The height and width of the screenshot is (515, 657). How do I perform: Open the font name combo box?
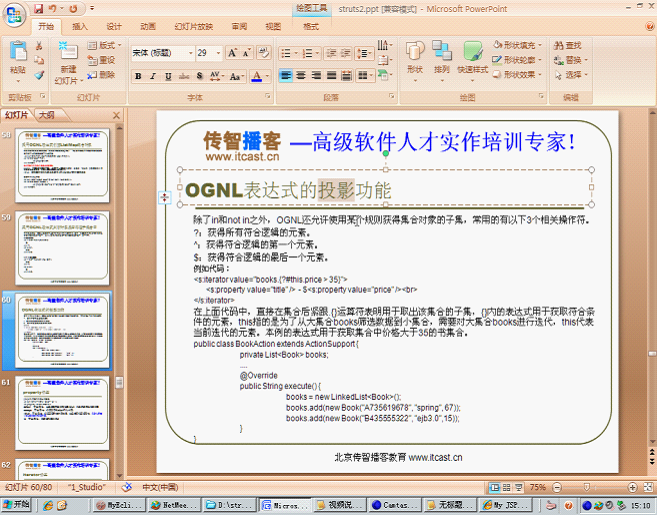pyautogui.click(x=163, y=53)
